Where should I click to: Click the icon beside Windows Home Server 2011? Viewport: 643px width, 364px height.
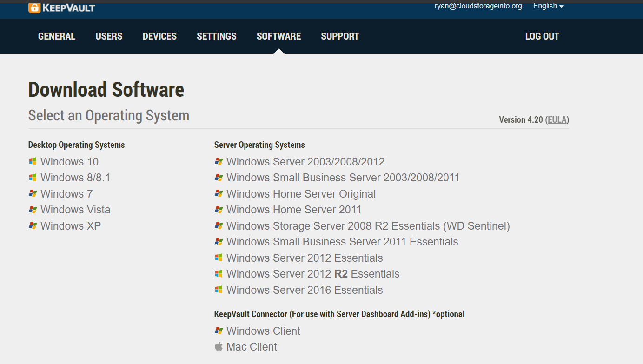(219, 210)
